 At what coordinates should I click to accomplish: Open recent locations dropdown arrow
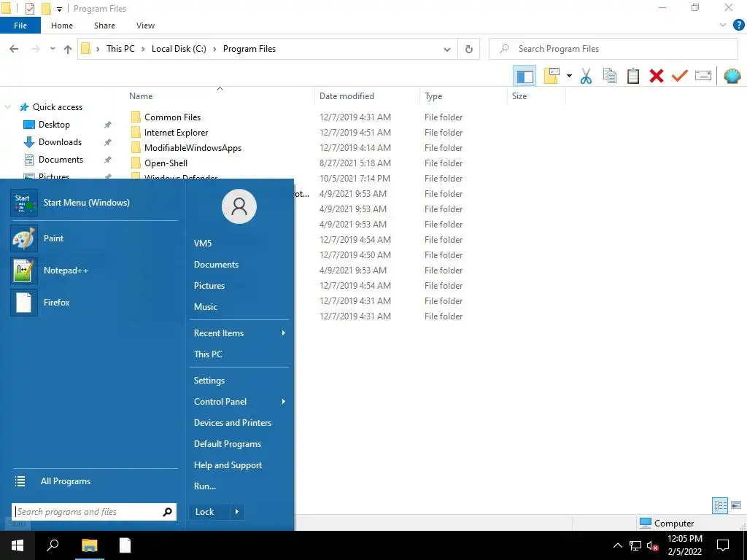(x=53, y=49)
